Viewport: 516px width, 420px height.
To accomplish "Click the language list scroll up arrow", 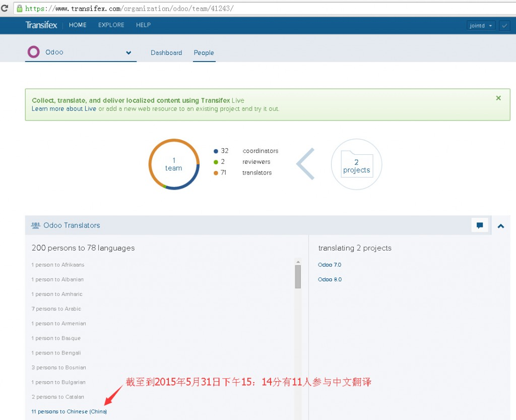I will pos(298,262).
